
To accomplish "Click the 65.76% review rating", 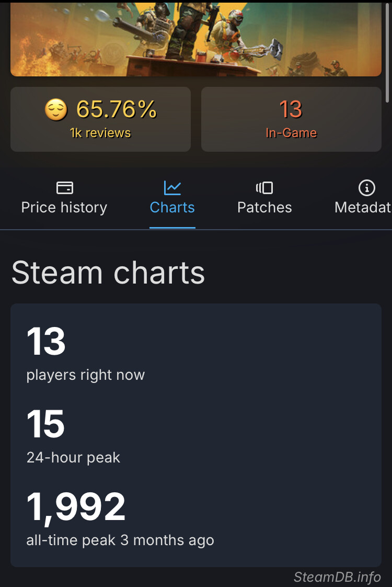I will point(117,109).
